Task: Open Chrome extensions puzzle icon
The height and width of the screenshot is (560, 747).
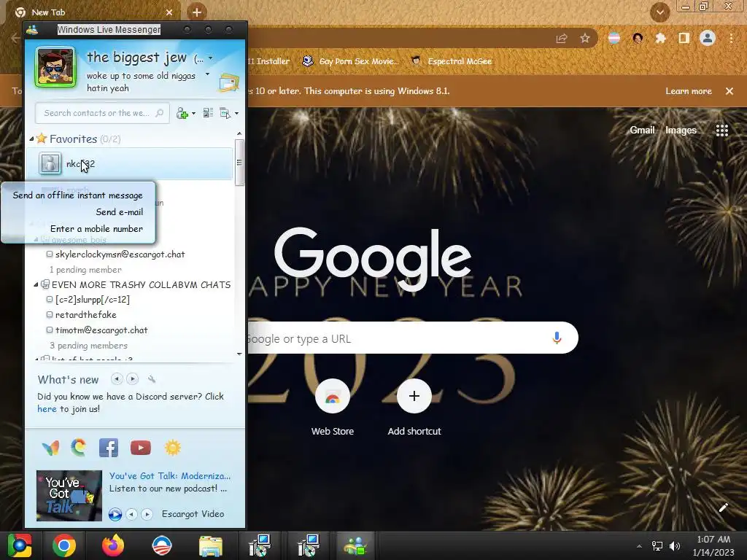Action: (660, 38)
